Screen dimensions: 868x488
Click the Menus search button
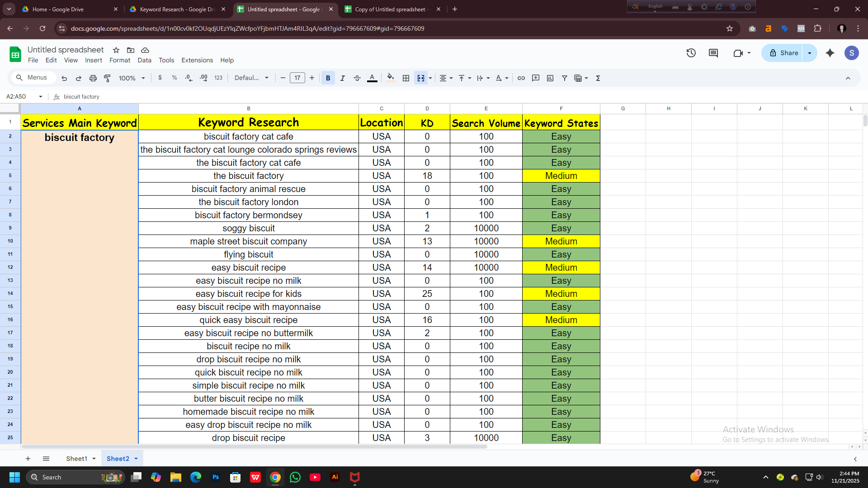32,78
